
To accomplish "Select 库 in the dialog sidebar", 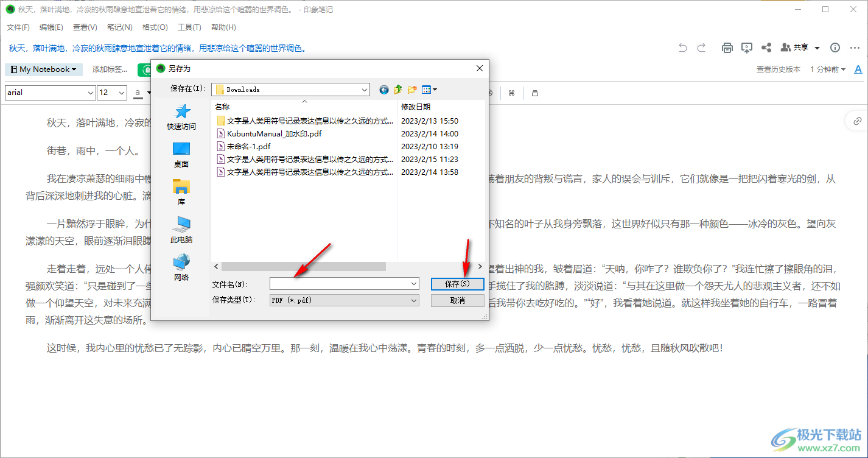I will click(181, 192).
